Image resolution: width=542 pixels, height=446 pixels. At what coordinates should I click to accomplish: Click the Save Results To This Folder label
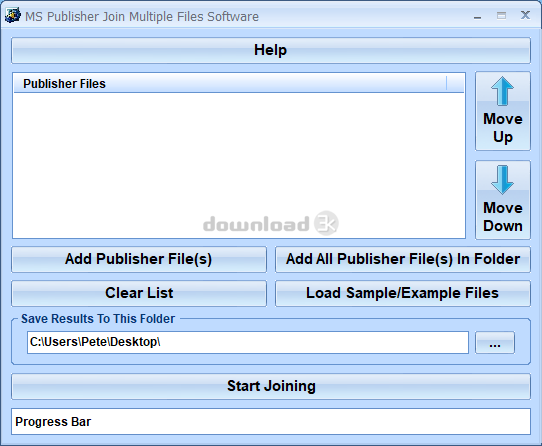point(98,319)
